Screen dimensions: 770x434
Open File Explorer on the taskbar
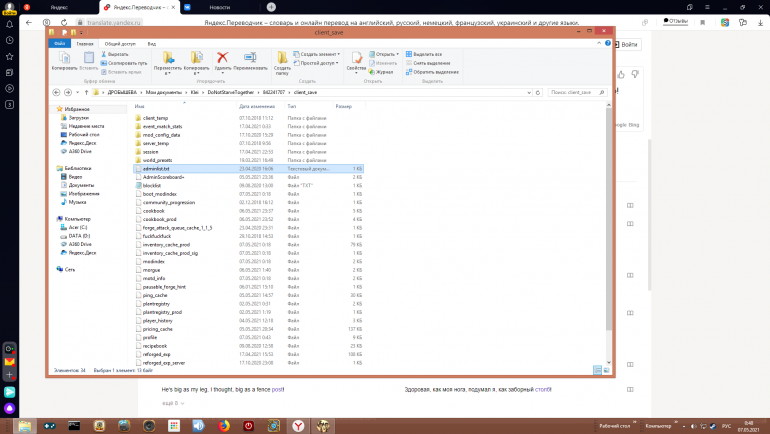point(25,426)
